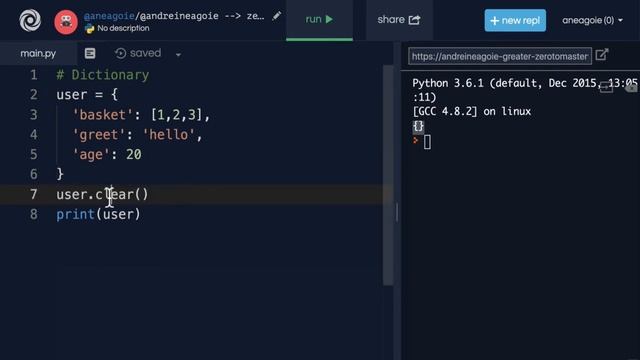Click the 'basket' key in line 3
This screenshot has height=360, width=640.
coord(102,115)
